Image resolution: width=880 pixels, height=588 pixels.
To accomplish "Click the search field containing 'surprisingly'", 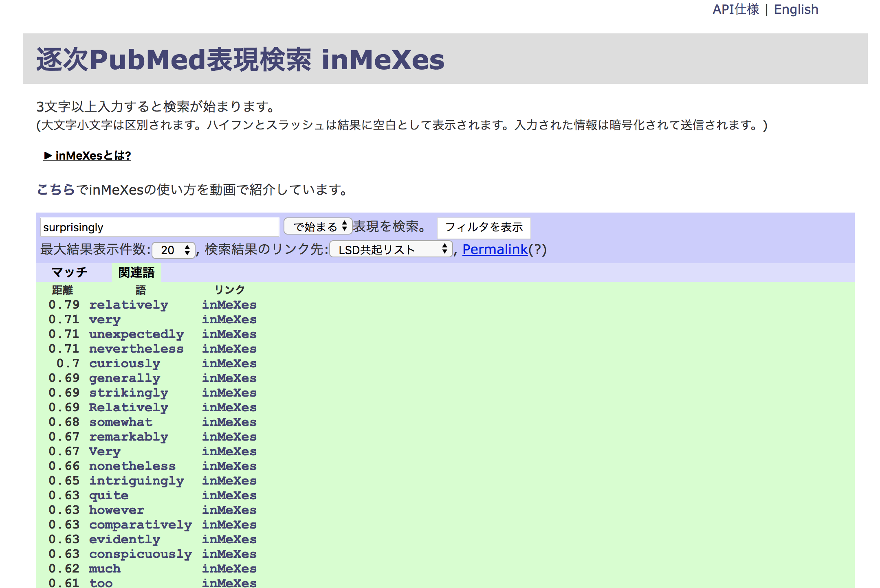I will pos(159,227).
